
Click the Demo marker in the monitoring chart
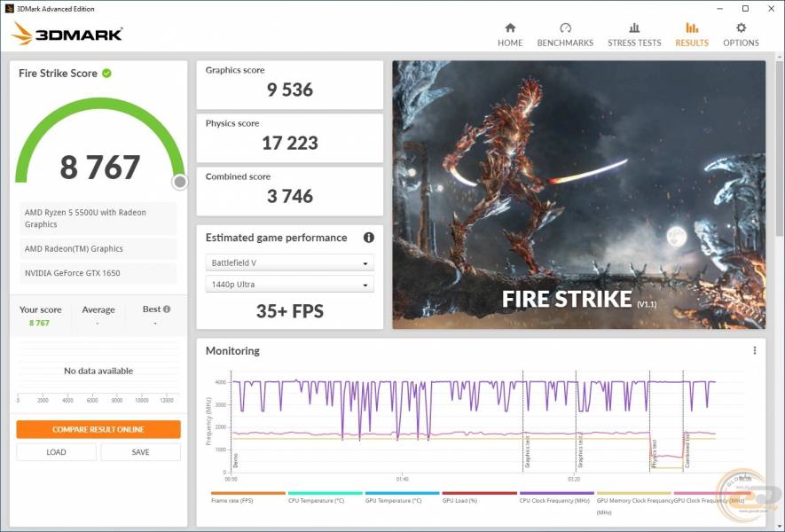235,460
